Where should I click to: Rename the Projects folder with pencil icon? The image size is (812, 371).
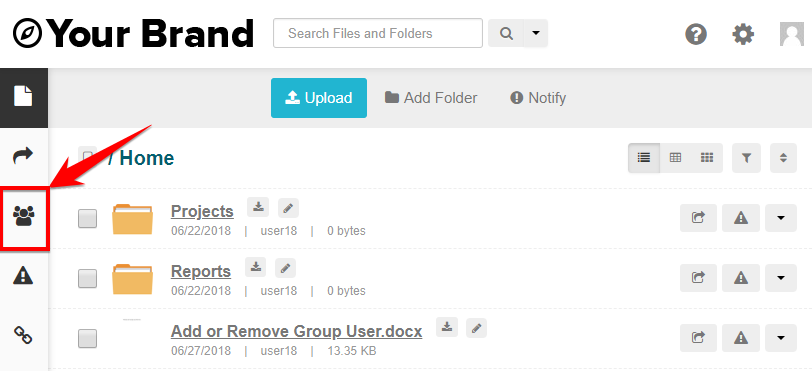[x=288, y=207]
